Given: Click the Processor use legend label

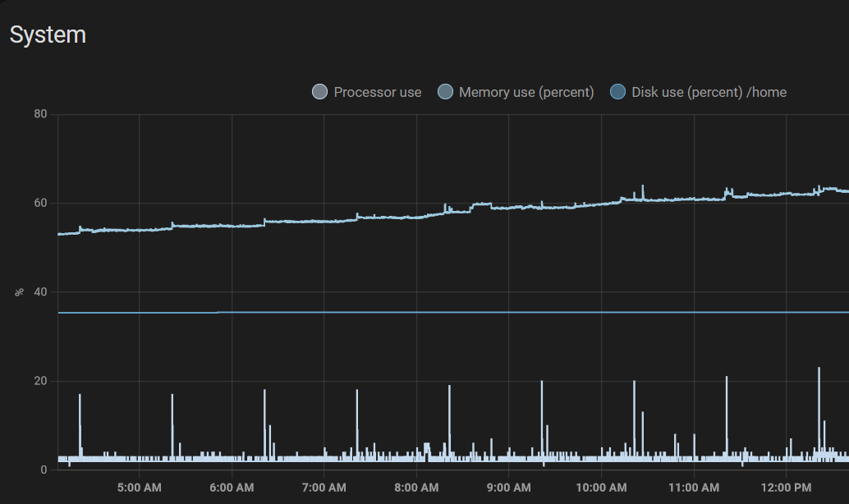Looking at the screenshot, I should (x=378, y=92).
